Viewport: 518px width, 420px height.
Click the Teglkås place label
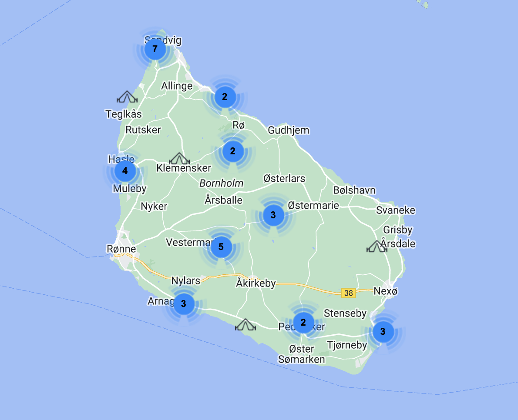(124, 114)
